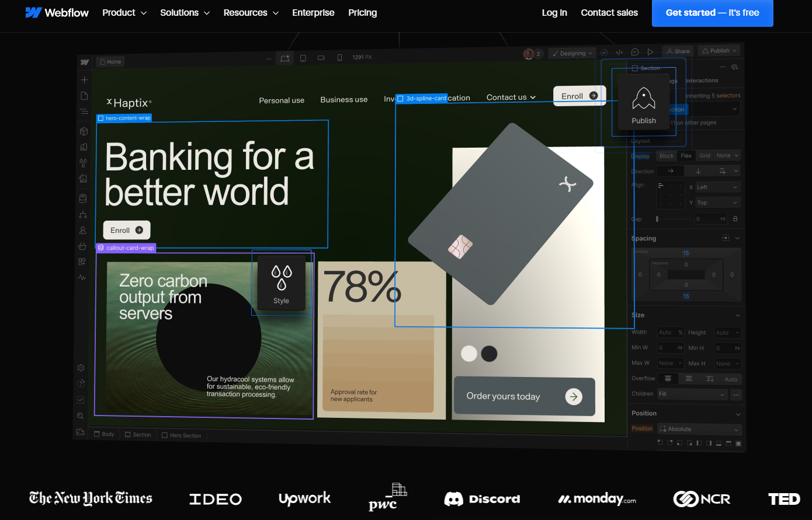Open the help question mark icon

[x=81, y=383]
